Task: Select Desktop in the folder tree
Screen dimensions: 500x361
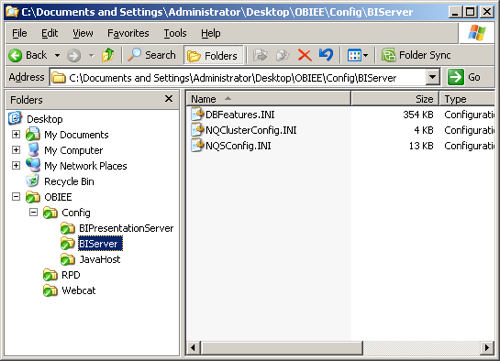Action: (45, 119)
